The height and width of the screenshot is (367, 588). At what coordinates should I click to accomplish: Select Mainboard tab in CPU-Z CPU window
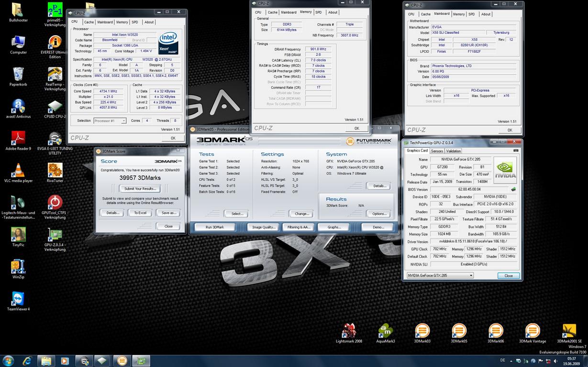[x=105, y=22]
